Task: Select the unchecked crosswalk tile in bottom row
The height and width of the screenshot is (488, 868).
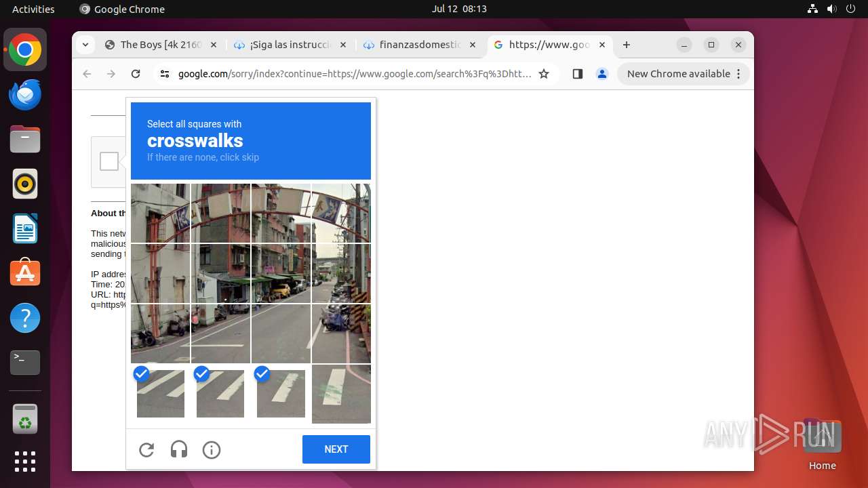Action: tap(341, 394)
